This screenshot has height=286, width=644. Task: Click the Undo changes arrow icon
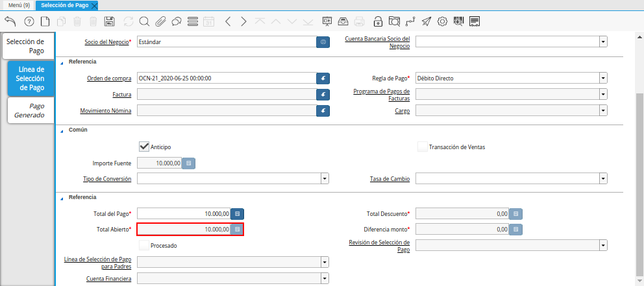[10, 21]
